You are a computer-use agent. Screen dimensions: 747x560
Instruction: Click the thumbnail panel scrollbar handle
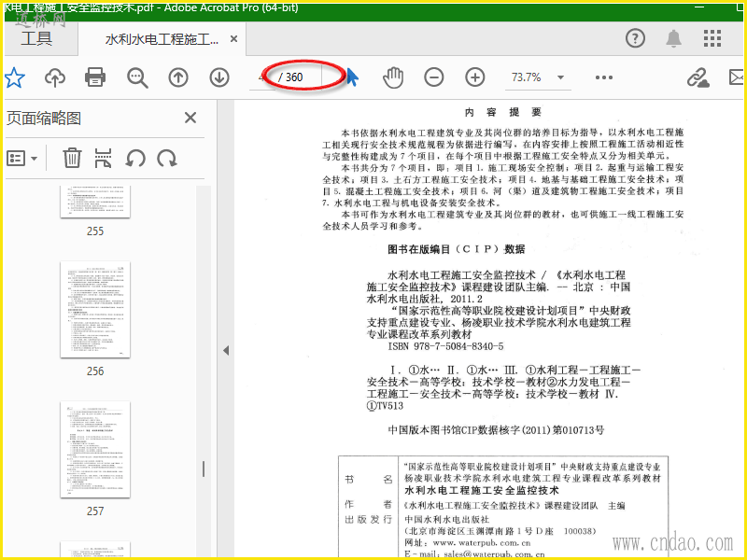coord(204,469)
